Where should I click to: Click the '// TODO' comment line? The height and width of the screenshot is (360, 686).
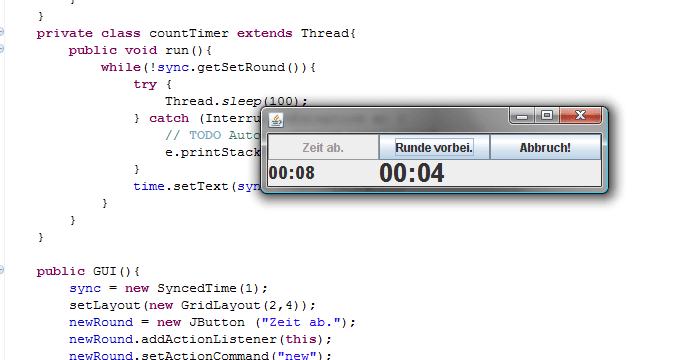point(213,135)
